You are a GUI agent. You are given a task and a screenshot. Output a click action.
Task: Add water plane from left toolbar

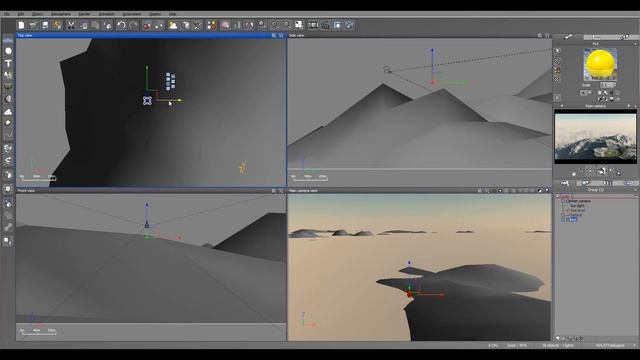pyautogui.click(x=8, y=40)
